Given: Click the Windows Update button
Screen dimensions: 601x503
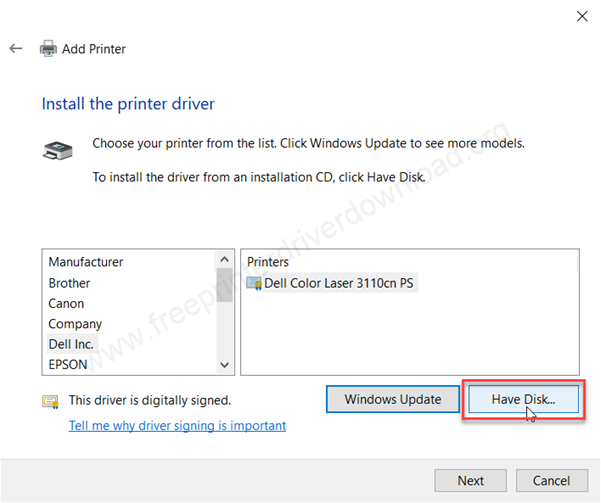Looking at the screenshot, I should [392, 399].
